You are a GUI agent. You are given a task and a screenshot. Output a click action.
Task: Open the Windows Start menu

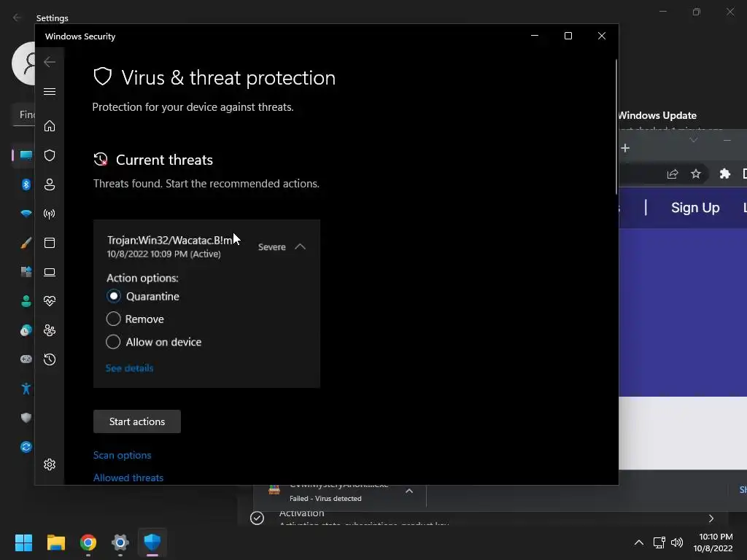[x=23, y=542]
